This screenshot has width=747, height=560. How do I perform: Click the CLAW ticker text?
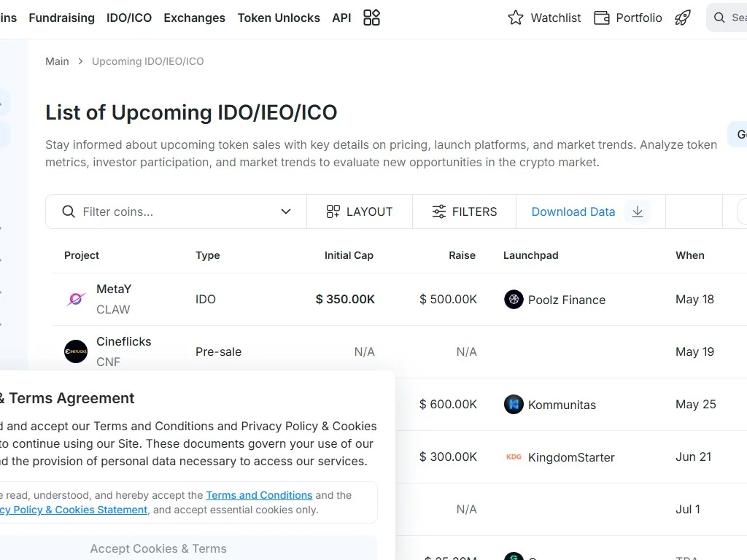click(113, 309)
